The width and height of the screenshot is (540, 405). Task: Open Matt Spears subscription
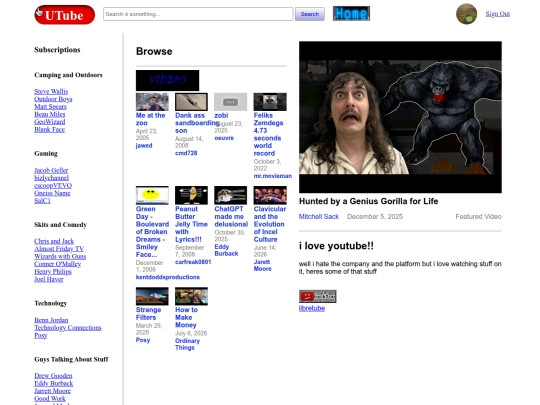point(50,106)
